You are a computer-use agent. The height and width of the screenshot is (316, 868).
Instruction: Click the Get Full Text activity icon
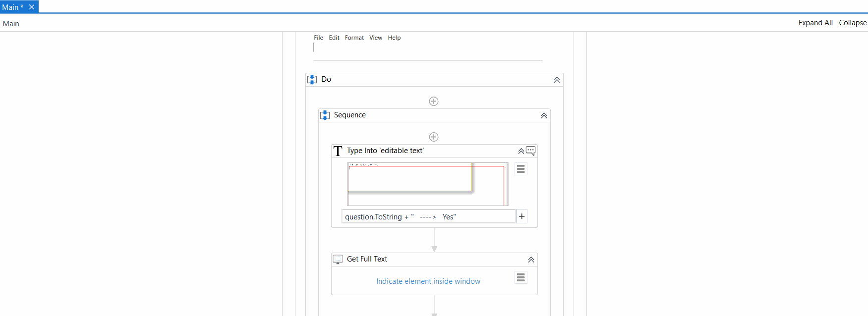[x=338, y=259]
